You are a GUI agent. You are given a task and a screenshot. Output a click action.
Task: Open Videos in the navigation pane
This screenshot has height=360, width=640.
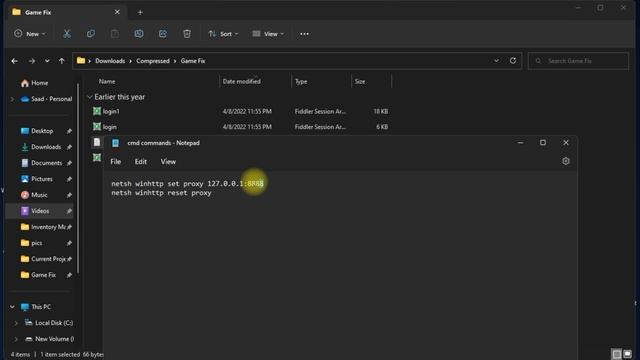40,211
